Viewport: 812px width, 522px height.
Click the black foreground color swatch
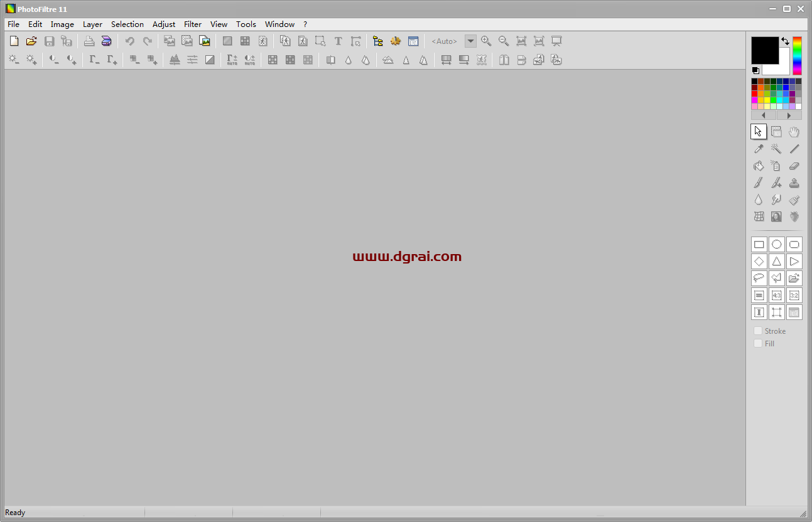[764, 50]
